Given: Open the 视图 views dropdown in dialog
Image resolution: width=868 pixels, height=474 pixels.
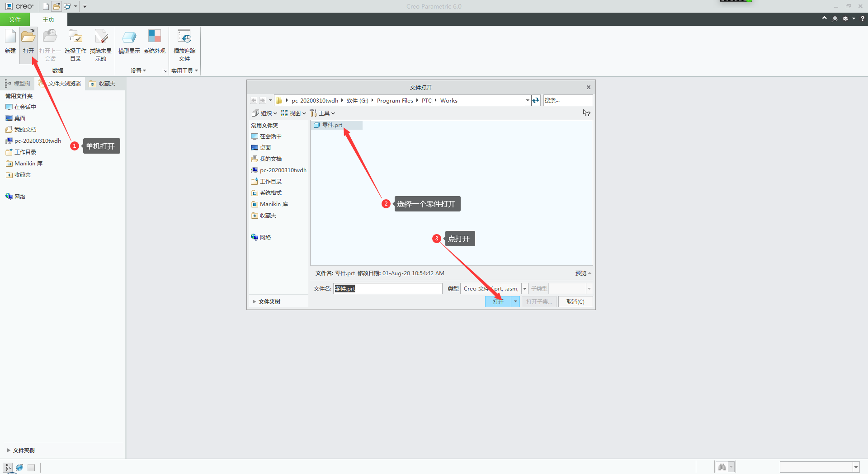Looking at the screenshot, I should pyautogui.click(x=294, y=113).
